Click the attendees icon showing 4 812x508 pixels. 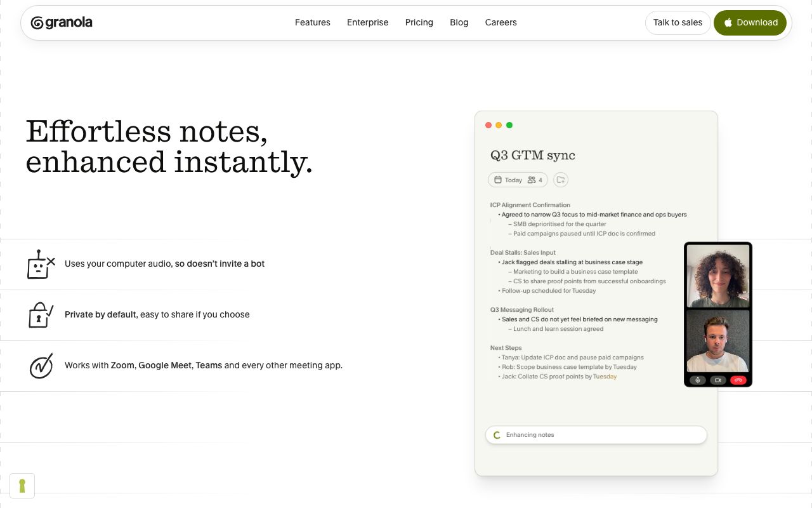pyautogui.click(x=532, y=180)
